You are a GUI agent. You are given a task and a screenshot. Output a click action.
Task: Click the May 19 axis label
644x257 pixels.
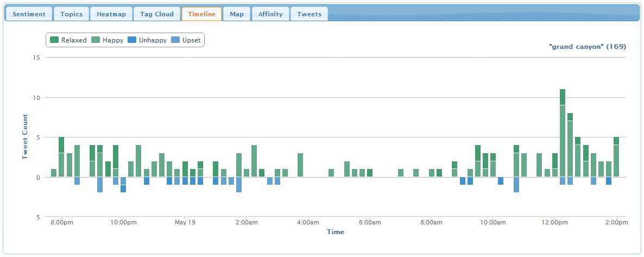click(x=185, y=222)
